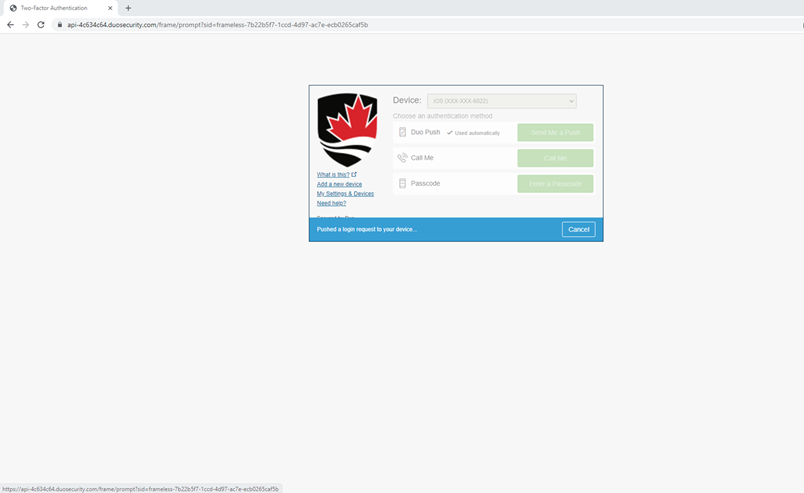This screenshot has height=493, width=804.
Task: Click the forward navigation arrow
Action: click(25, 24)
